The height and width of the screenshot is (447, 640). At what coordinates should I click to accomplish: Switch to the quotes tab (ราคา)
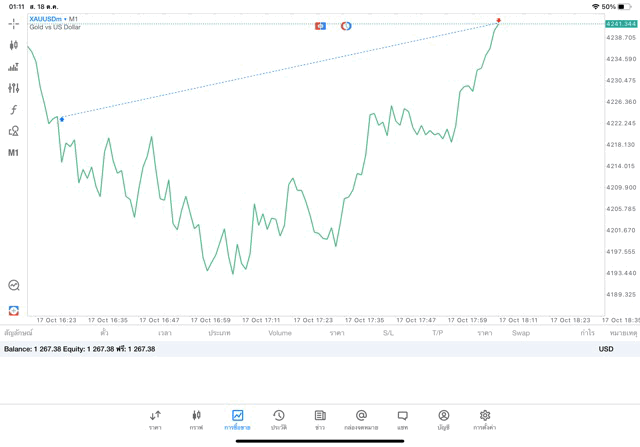[156, 419]
